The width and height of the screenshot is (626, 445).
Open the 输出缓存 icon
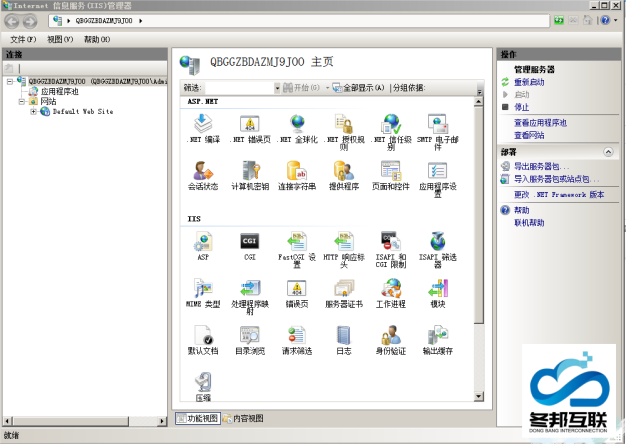click(x=438, y=340)
